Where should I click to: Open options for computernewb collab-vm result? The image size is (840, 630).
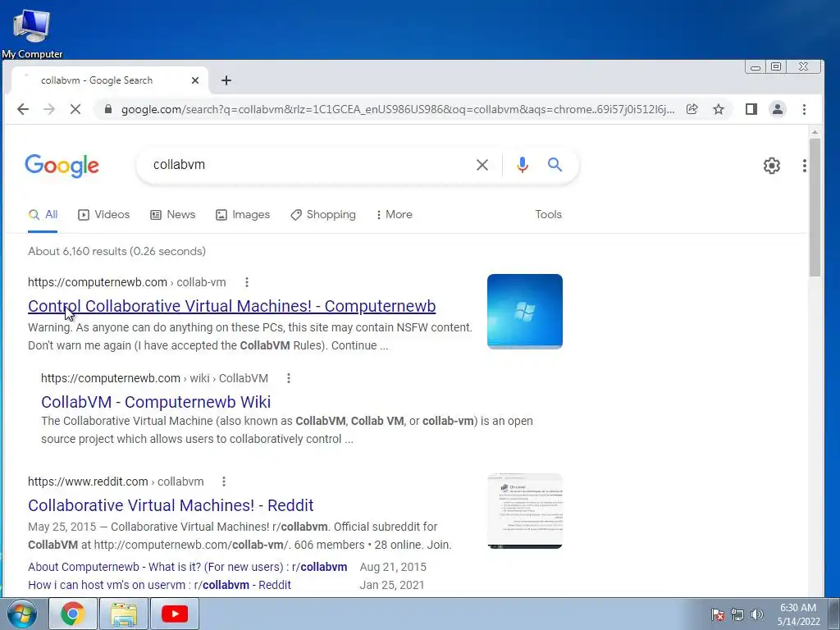click(246, 282)
